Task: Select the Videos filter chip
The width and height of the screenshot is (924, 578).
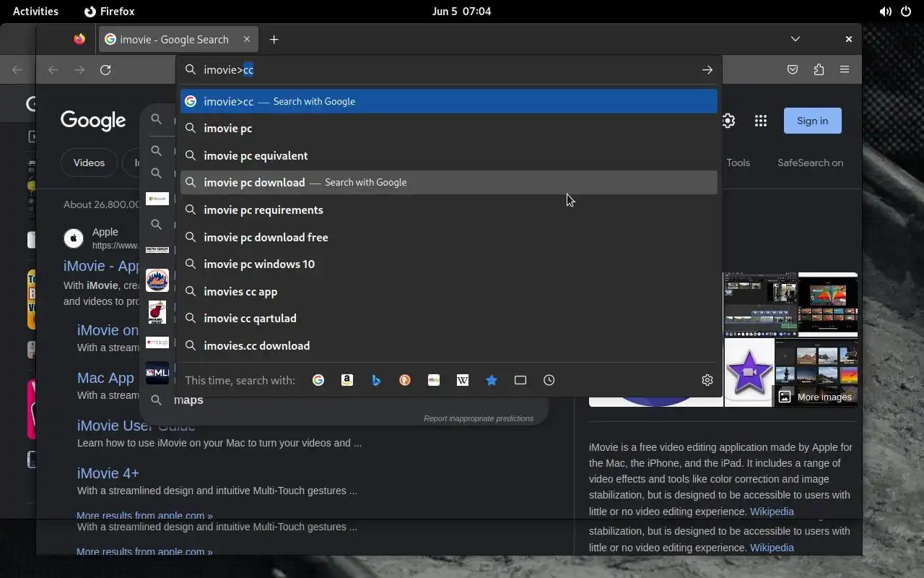Action: pos(89,163)
